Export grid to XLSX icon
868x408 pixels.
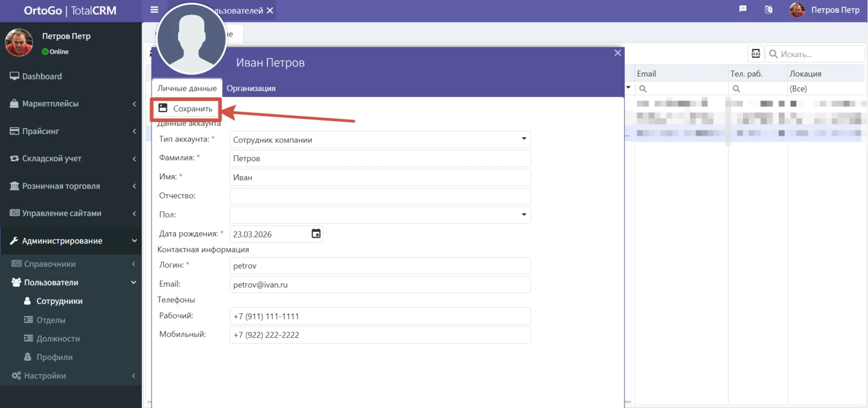click(x=755, y=54)
